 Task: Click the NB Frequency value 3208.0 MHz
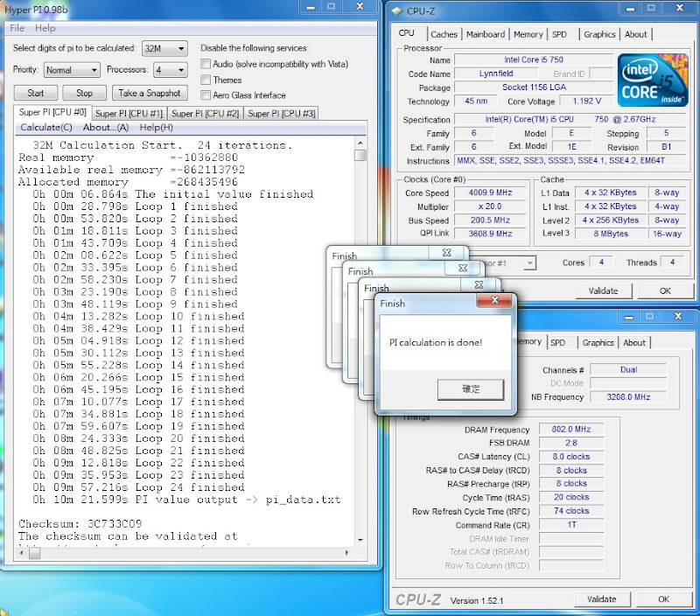coord(628,397)
